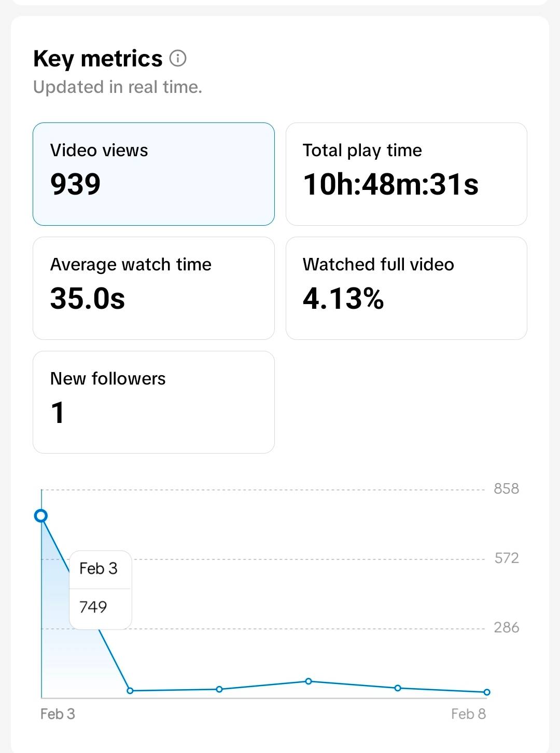Select the Total play time card
Image resolution: width=560 pixels, height=753 pixels.
[406, 174]
